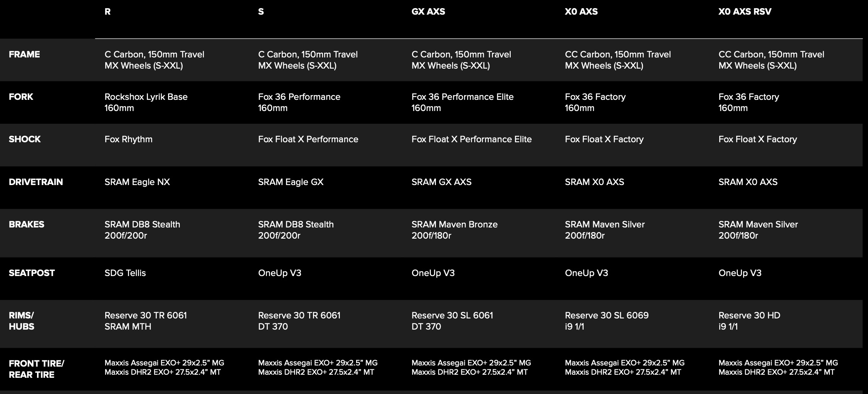The image size is (868, 394).
Task: Click the Reserve 30 HD rims cell
Action: tap(749, 321)
